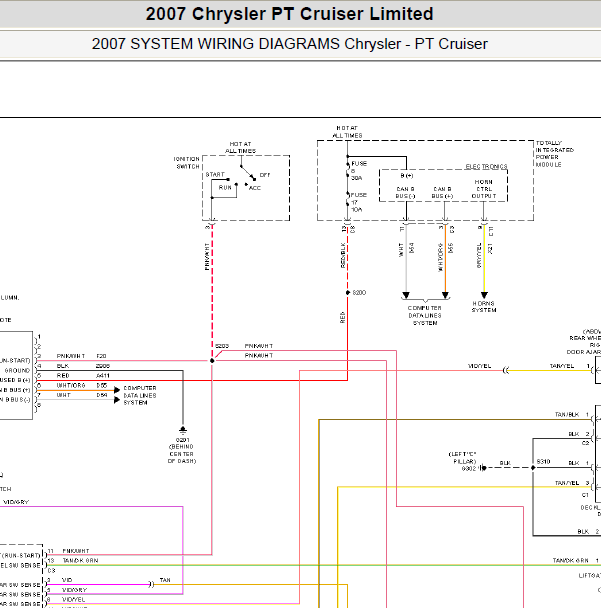This screenshot has width=601, height=608.
Task: Click the 'TAN/YEL 3' wire label at right
Action: pos(572,483)
